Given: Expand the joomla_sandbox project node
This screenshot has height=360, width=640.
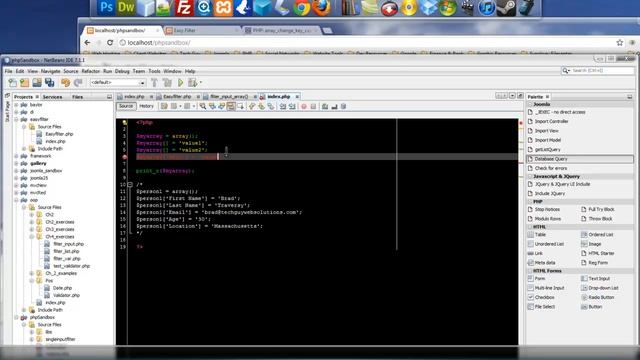Looking at the screenshot, I should (16, 171).
